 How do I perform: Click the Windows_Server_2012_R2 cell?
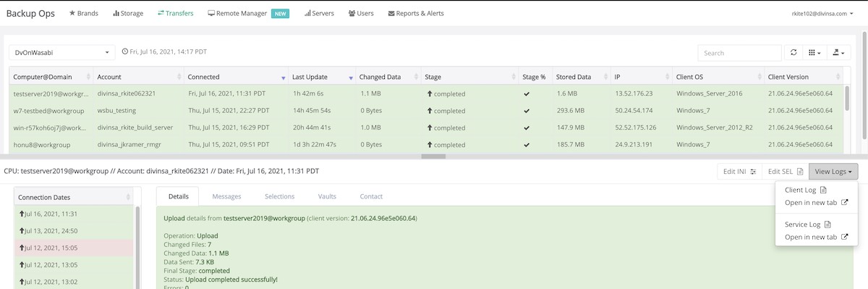715,127
